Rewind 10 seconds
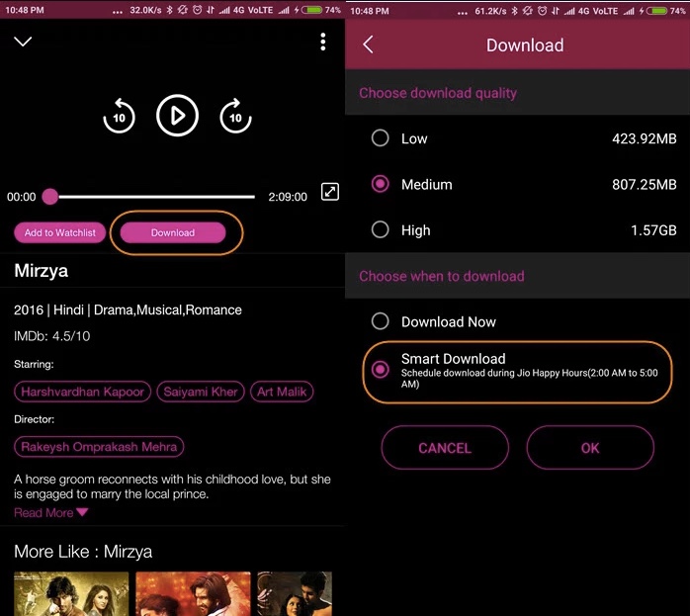 click(x=119, y=116)
